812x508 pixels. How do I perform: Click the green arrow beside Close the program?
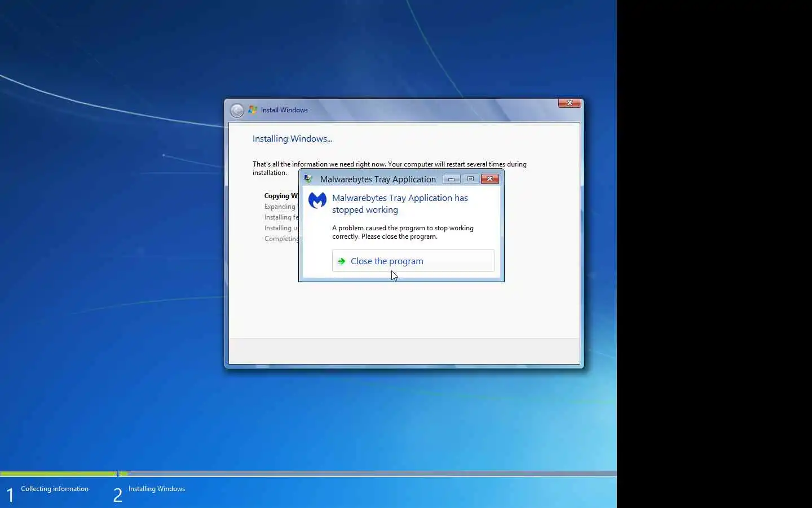tap(341, 261)
